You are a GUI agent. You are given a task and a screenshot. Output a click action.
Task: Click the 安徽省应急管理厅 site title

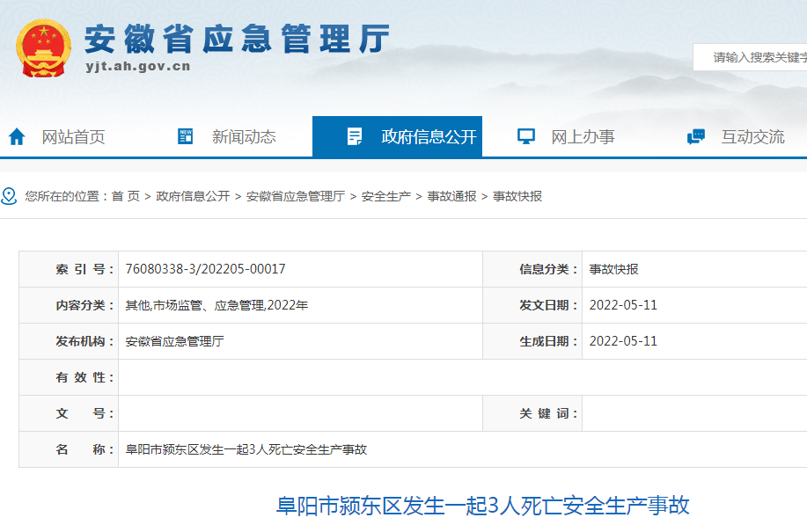click(x=237, y=39)
